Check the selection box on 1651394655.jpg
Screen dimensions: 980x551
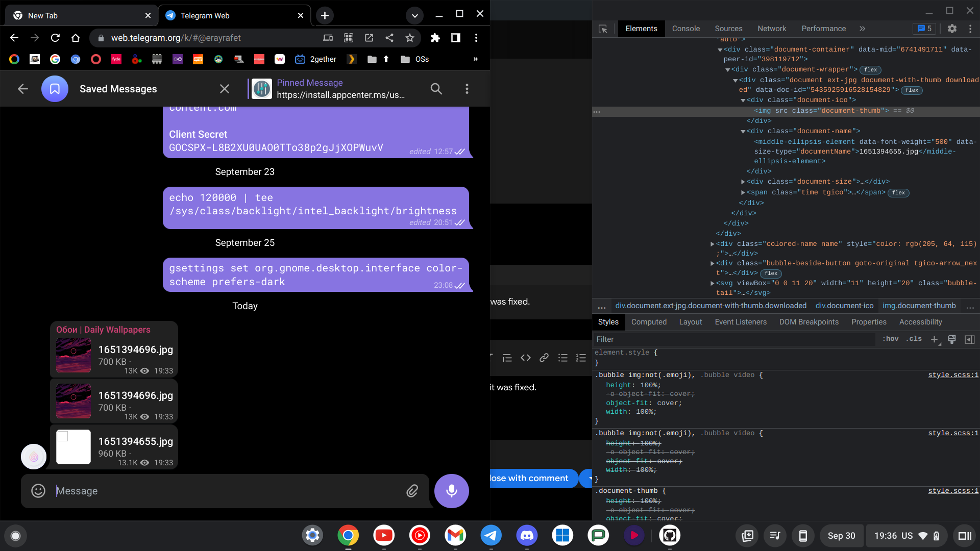pyautogui.click(x=63, y=436)
